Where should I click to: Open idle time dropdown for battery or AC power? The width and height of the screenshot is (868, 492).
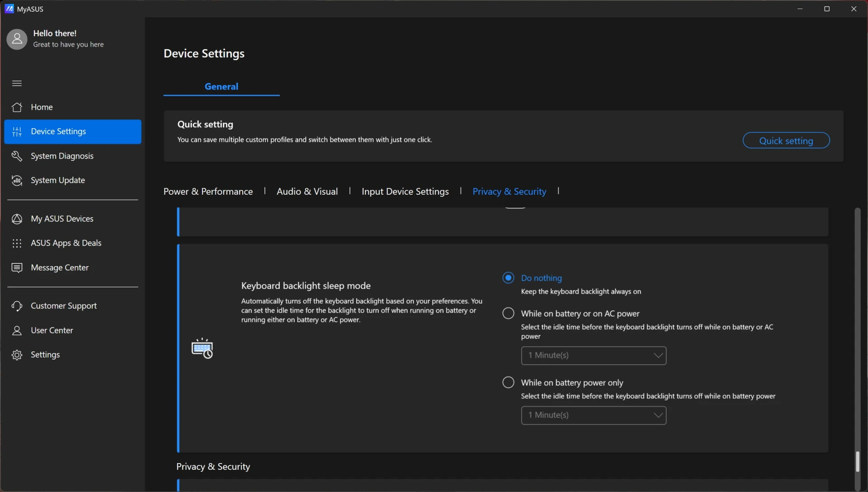pyautogui.click(x=594, y=356)
